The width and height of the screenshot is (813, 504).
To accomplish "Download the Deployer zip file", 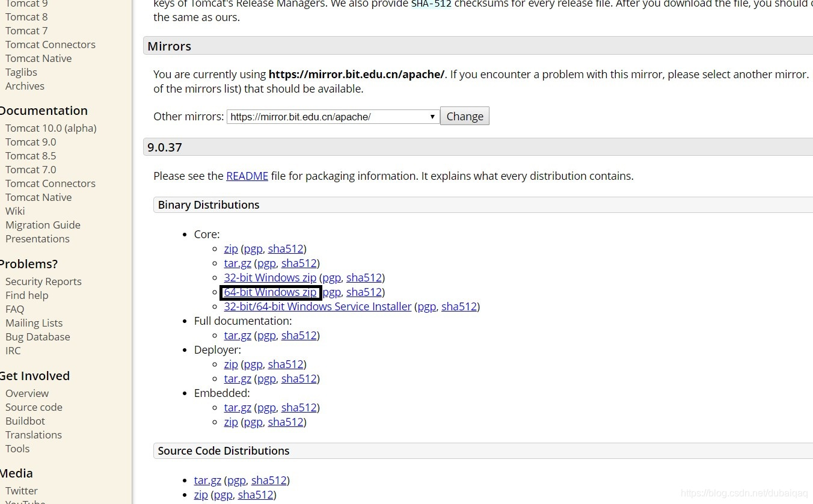I will pyautogui.click(x=231, y=364).
